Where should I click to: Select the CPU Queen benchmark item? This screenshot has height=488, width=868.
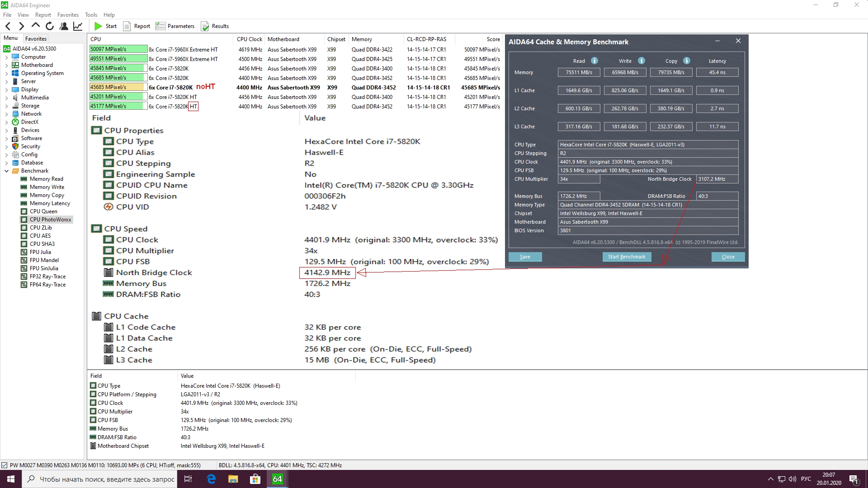(43, 211)
